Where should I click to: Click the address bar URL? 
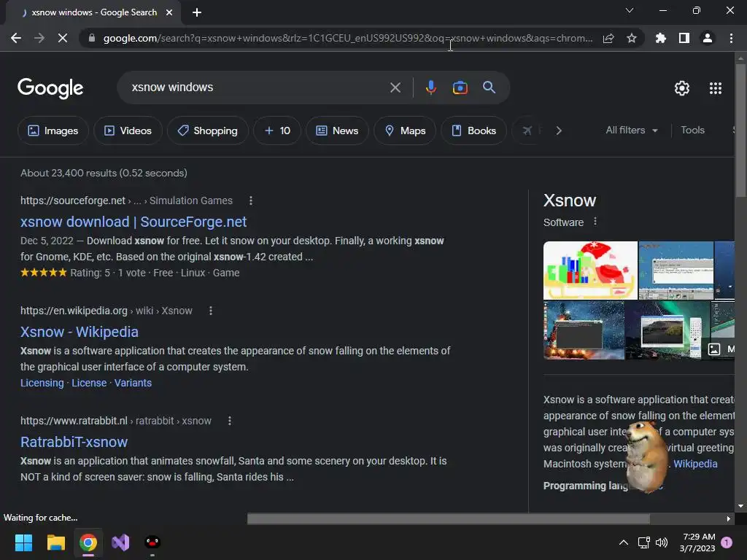click(348, 38)
